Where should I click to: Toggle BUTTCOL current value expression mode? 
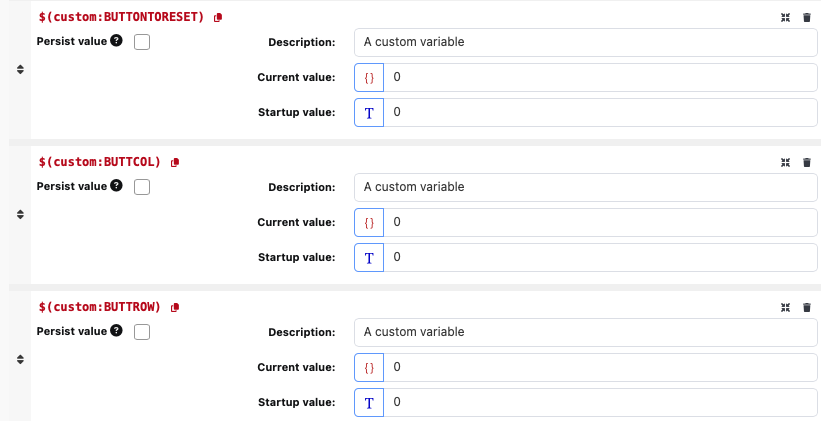tap(369, 222)
